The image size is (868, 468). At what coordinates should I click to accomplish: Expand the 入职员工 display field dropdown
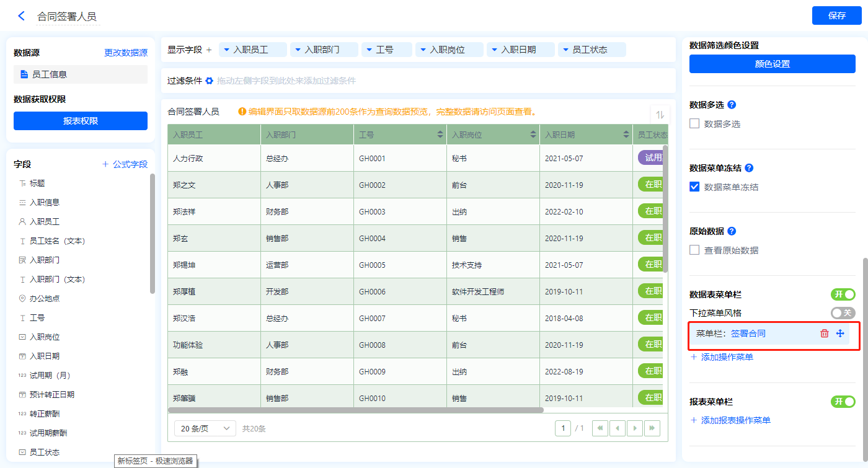(227, 50)
